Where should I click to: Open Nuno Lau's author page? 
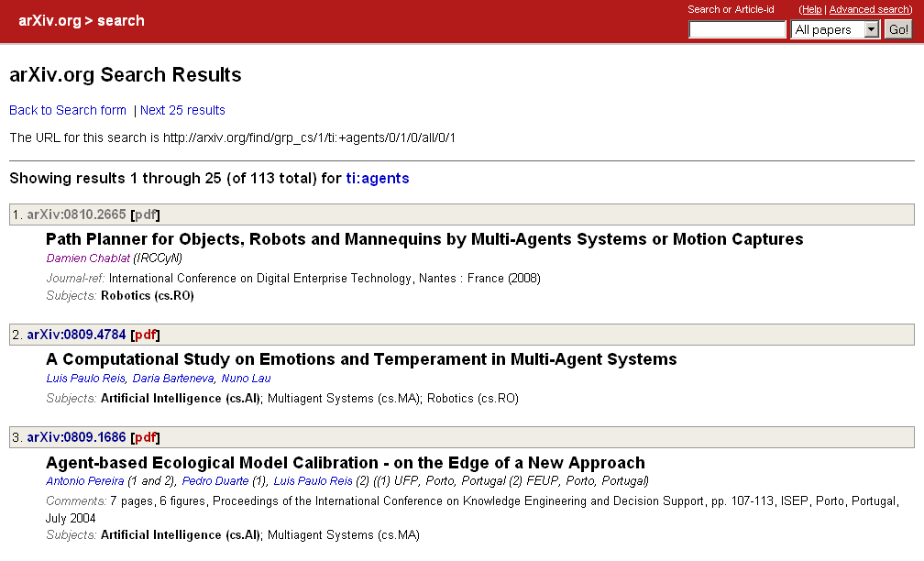pos(246,378)
